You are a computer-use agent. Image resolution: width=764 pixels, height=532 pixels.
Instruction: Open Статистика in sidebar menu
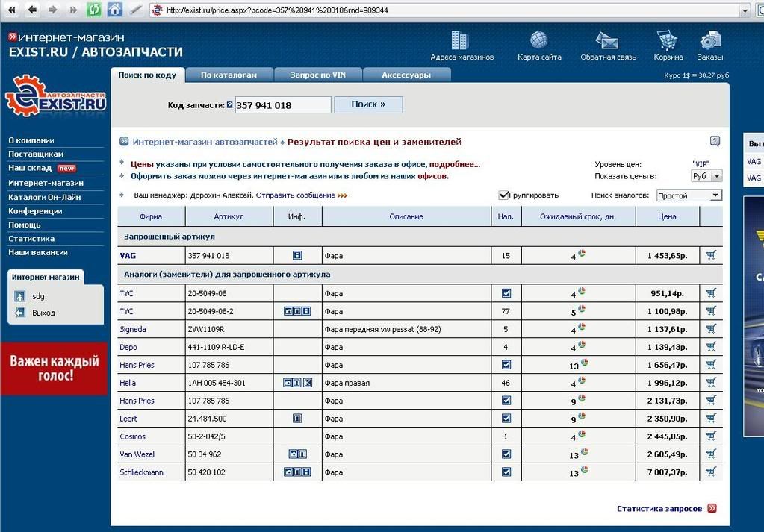(31, 239)
